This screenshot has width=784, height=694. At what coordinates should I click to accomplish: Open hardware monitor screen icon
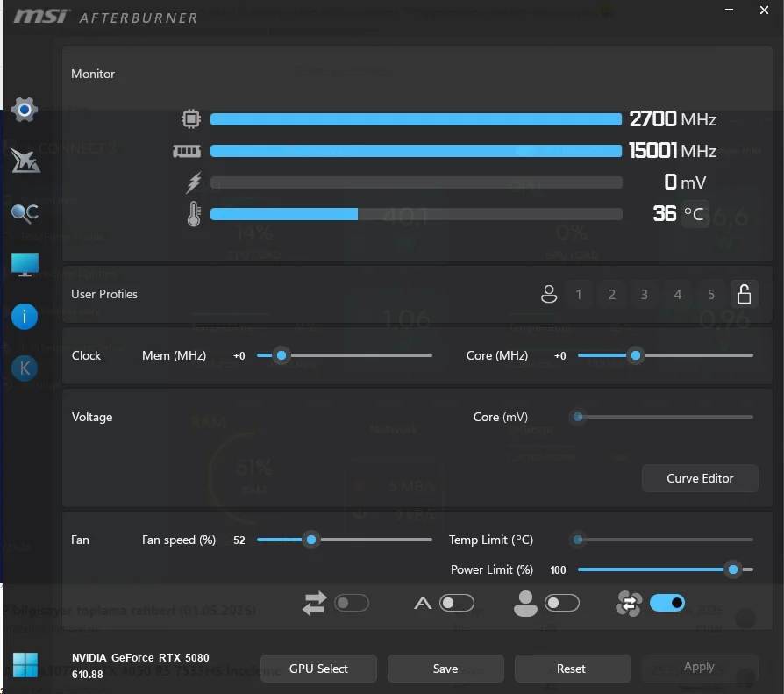(x=25, y=264)
